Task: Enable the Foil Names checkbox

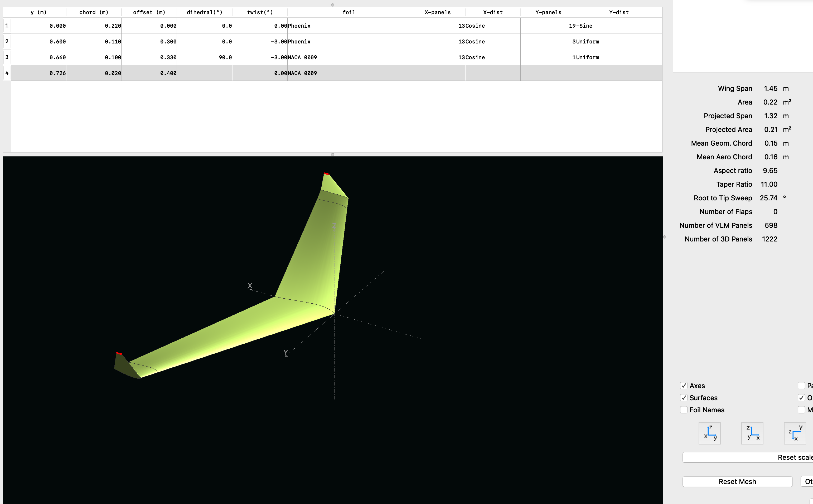Action: [684, 410]
